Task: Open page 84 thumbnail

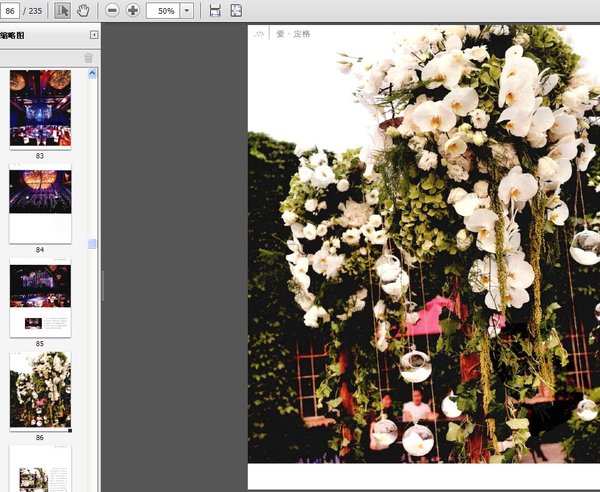Action: (40, 203)
